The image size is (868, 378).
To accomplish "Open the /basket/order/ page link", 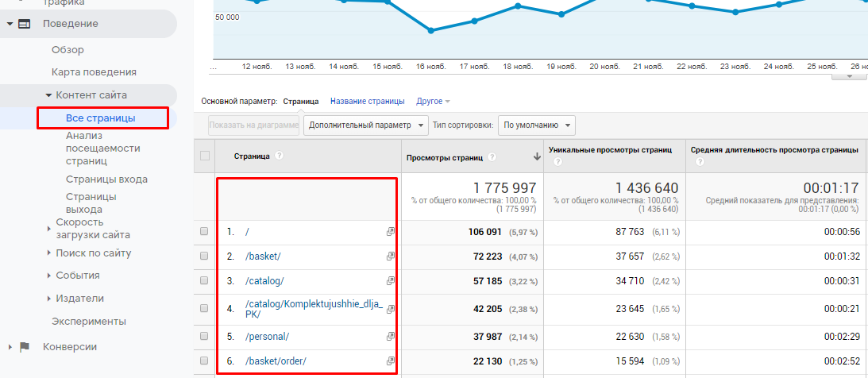I will (x=276, y=361).
